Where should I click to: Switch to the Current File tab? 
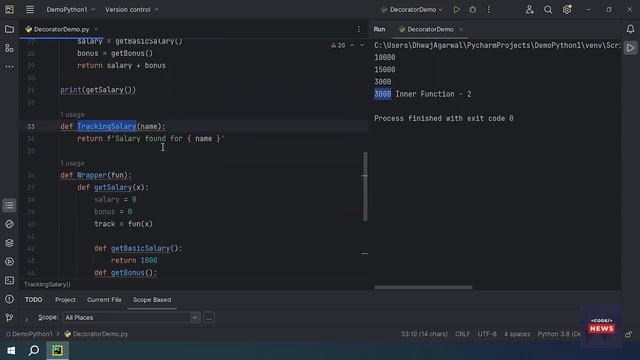[104, 300]
